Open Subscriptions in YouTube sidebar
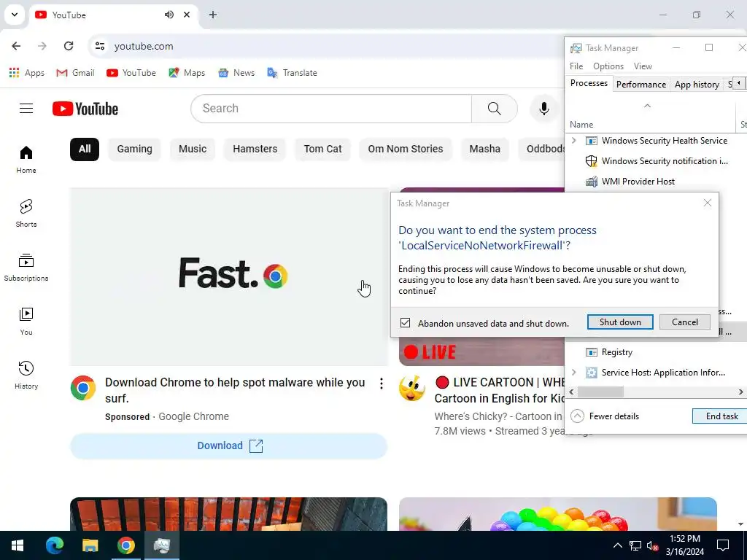The height and width of the screenshot is (560, 747). 26,267
